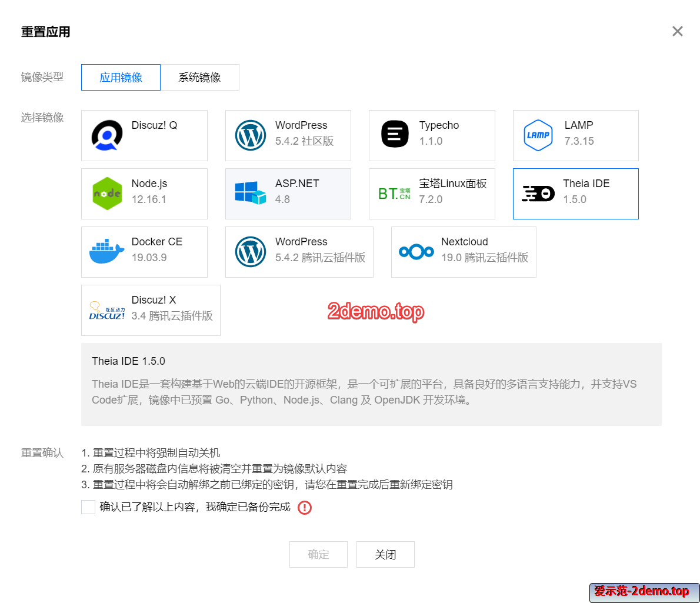Image resolution: width=700 pixels, height=603 pixels.
Task: Click the ASP.NET Windows logo icon
Action: pyautogui.click(x=251, y=193)
